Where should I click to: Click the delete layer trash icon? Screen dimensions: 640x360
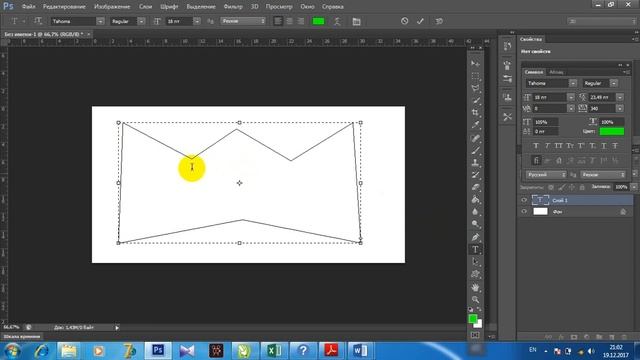point(624,337)
